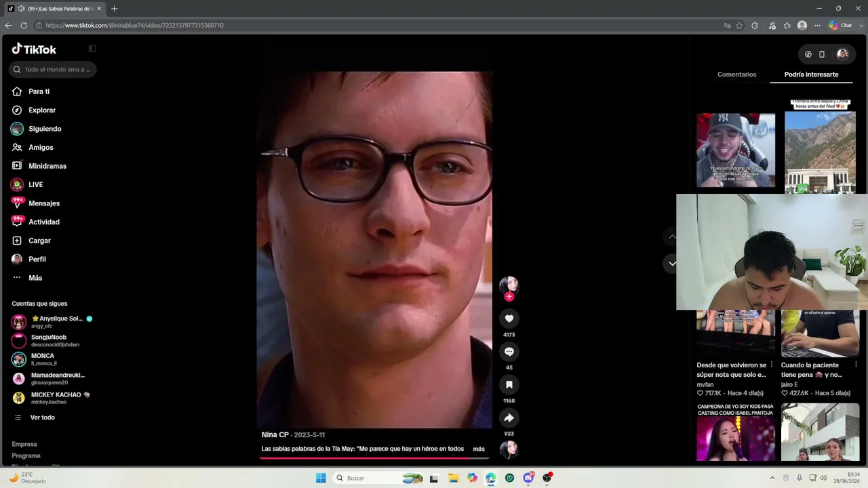Go back with browser back arrow
The height and width of the screenshot is (488, 868).
(8, 25)
